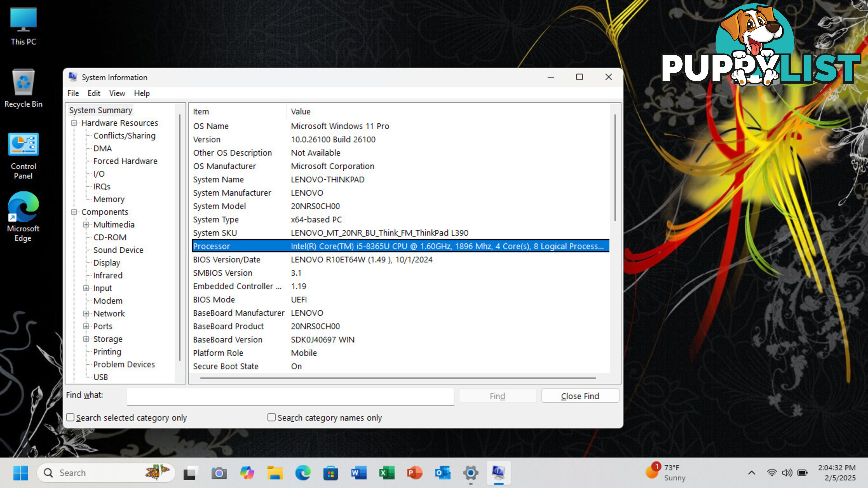The height and width of the screenshot is (488, 868).
Task: Open the volume speaker tray icon
Action: tap(787, 473)
